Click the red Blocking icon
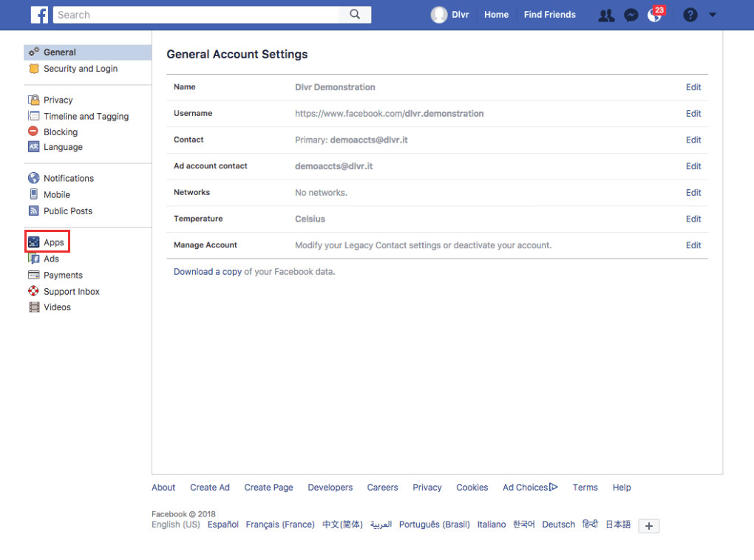 coord(33,132)
